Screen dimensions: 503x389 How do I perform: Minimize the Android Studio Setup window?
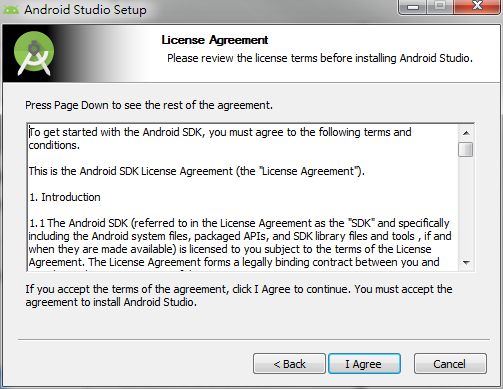(413, 7)
